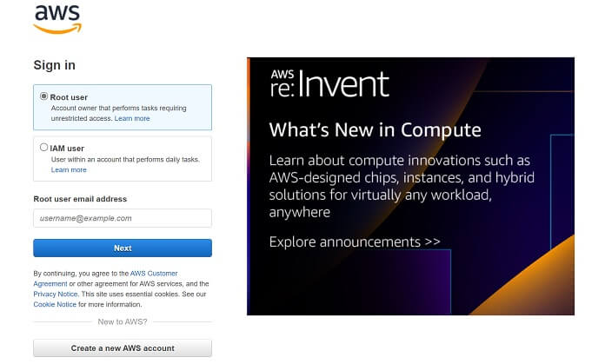Screen dimensions: 605x364
Task: Open the Privacy Notice link
Action: click(x=56, y=294)
